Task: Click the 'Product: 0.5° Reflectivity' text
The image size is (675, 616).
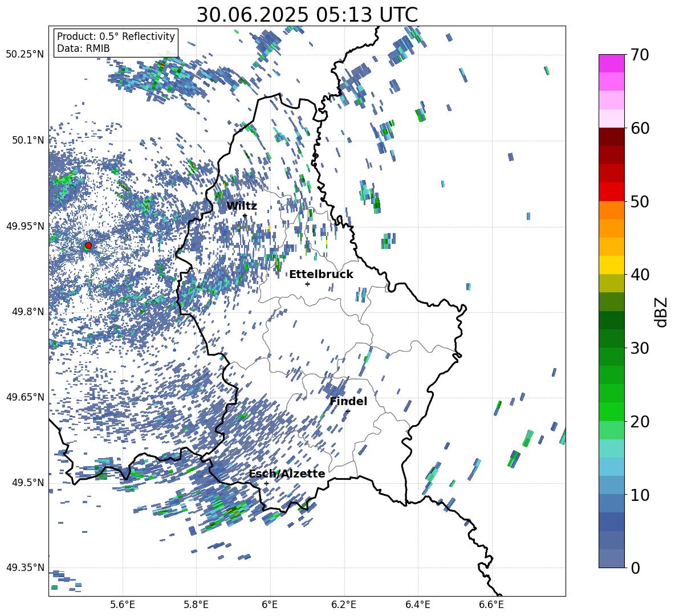Action: tap(116, 36)
